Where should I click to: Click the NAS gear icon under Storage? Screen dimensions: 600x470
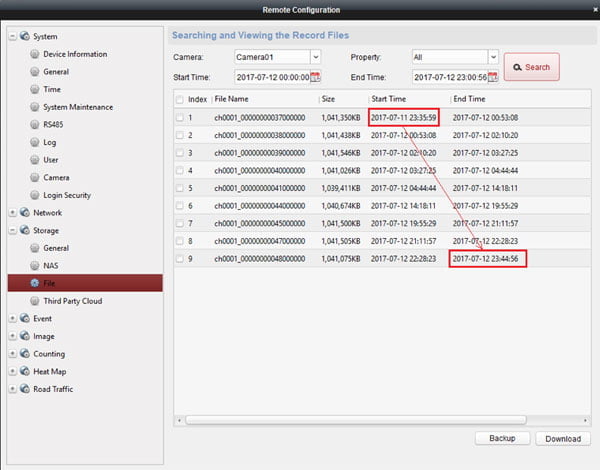(35, 265)
